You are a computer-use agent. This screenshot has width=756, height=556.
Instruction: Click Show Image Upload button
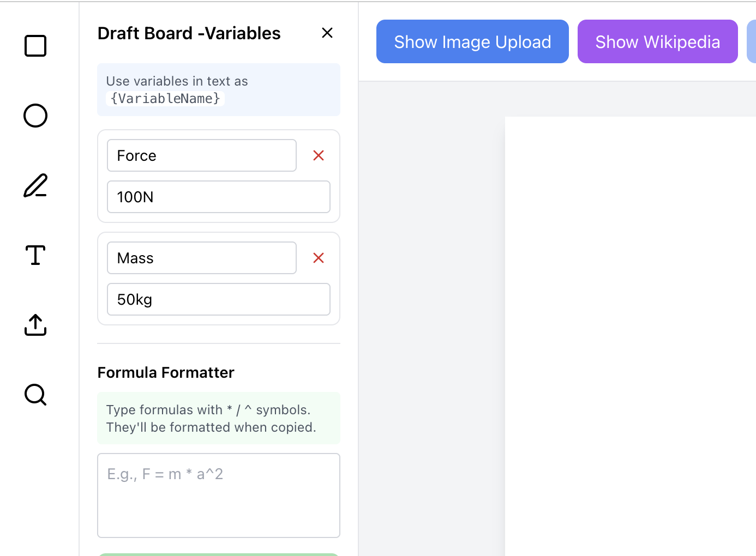(x=472, y=42)
